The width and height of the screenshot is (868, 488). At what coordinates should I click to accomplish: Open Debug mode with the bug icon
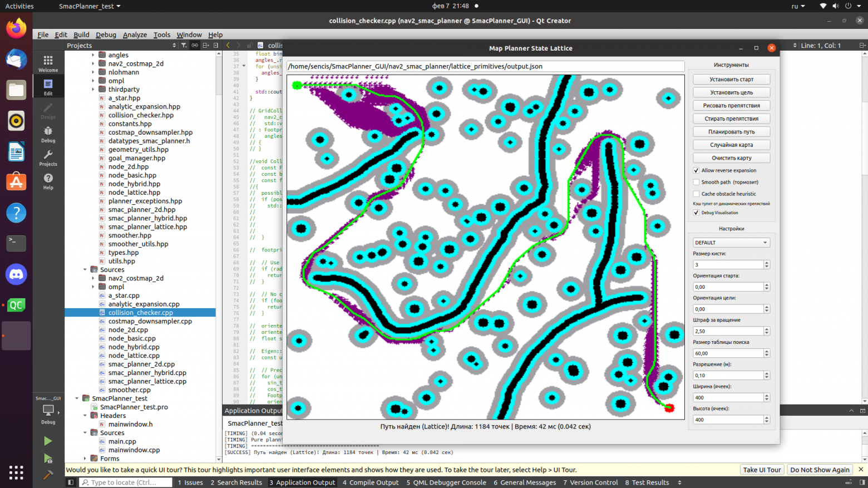(x=48, y=134)
